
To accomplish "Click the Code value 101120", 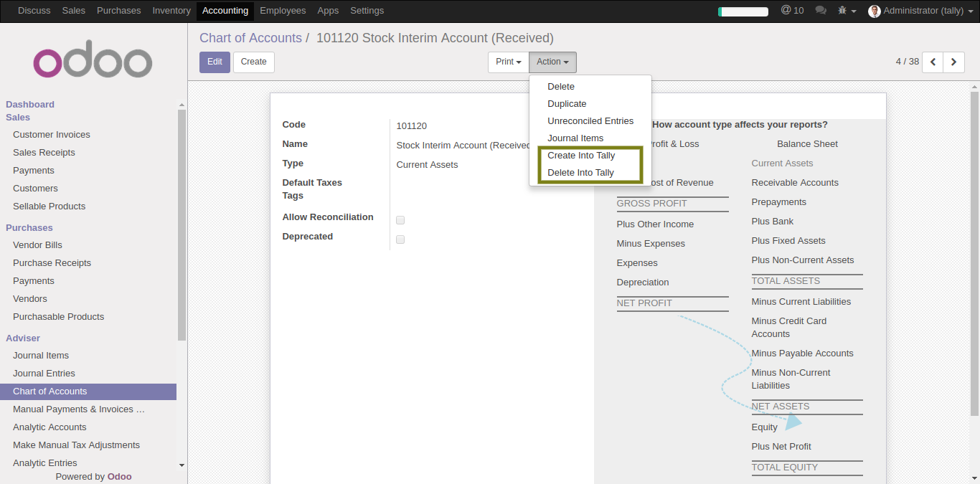I will click(x=412, y=126).
